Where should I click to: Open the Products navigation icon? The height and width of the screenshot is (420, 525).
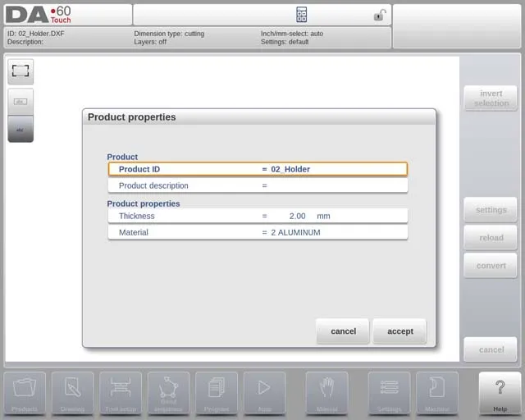25,392
